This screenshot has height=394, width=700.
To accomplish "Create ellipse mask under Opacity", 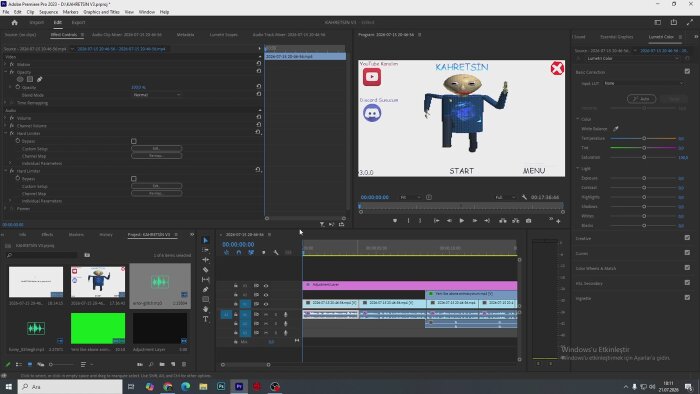I will click(20, 79).
